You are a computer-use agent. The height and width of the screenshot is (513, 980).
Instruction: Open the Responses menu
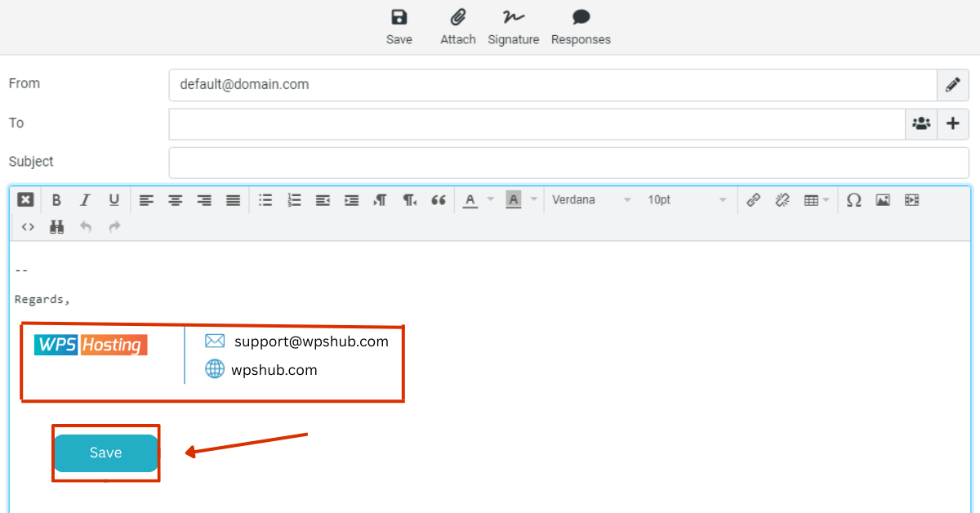coord(581,26)
